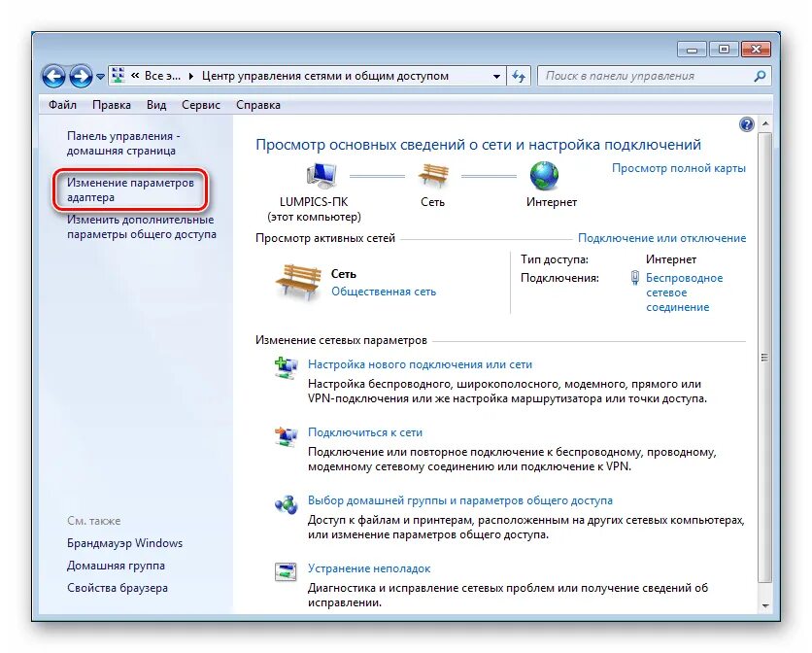Open 'Домашняя группа' link

[x=116, y=566]
